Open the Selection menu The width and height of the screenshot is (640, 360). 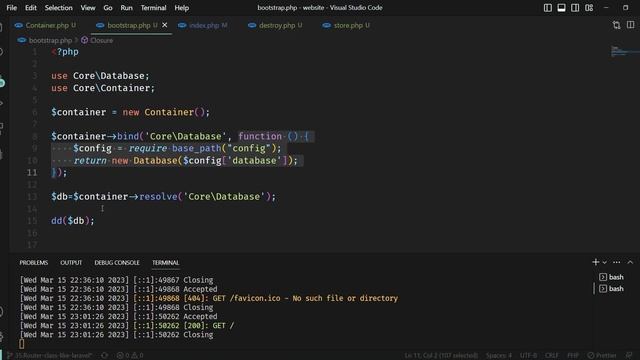coord(58,8)
